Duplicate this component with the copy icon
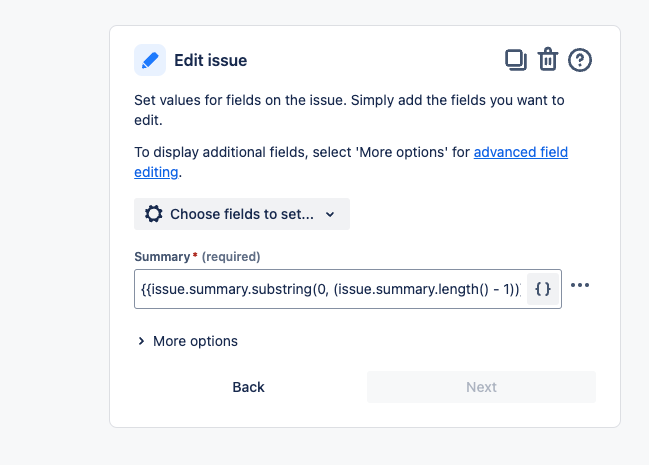Screen dimensions: 649x465 coord(516,60)
